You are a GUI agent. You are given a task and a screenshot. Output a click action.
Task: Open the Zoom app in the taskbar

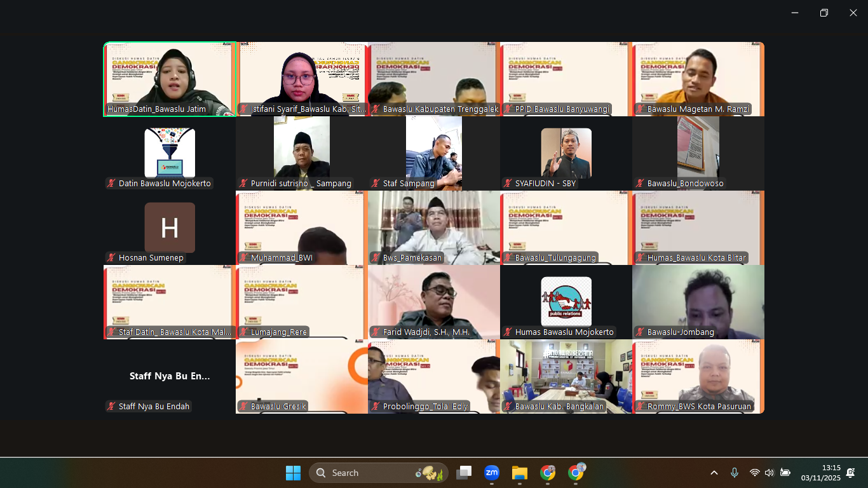tap(491, 473)
